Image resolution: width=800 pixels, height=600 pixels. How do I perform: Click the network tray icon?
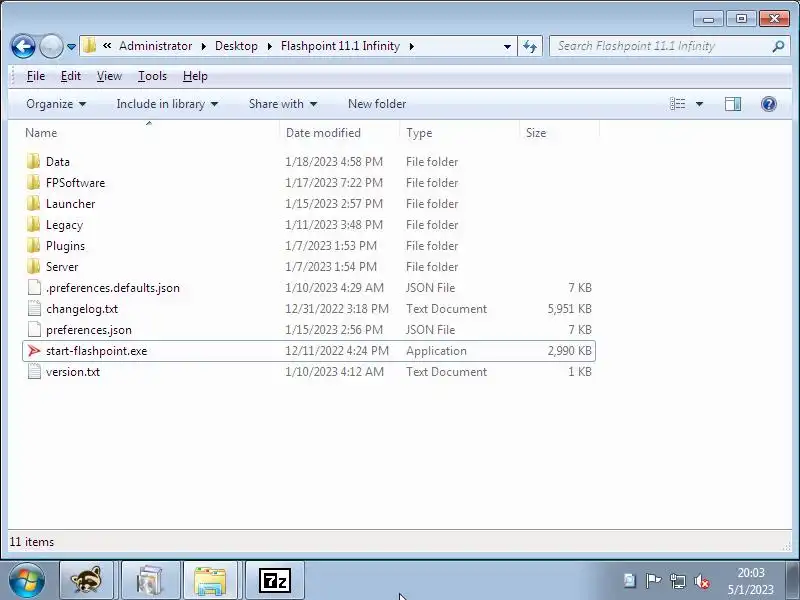[678, 581]
